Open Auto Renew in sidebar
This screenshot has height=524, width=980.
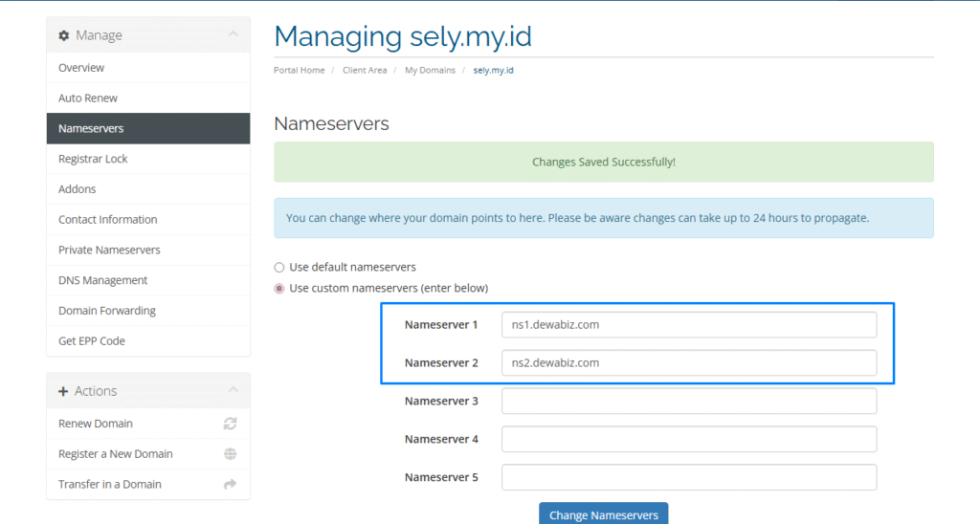(x=88, y=98)
